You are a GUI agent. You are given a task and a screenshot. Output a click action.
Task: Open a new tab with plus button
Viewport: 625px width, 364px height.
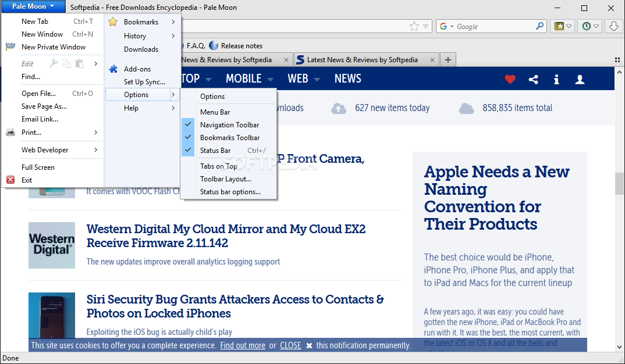click(x=448, y=60)
